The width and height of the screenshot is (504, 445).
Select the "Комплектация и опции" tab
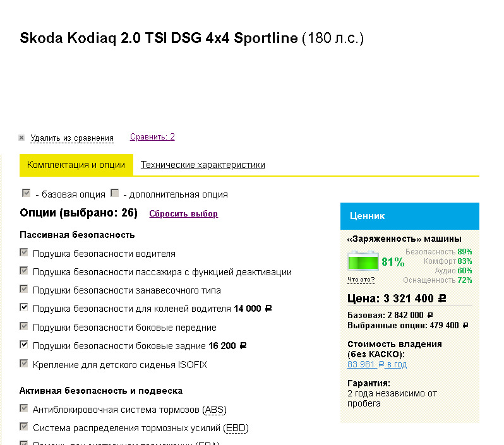pos(76,165)
